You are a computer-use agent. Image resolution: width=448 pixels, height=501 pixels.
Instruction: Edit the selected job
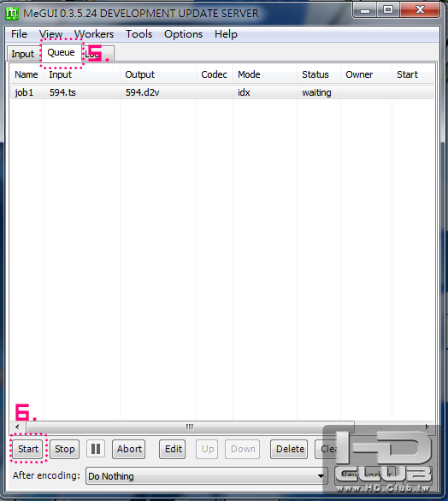(x=173, y=449)
